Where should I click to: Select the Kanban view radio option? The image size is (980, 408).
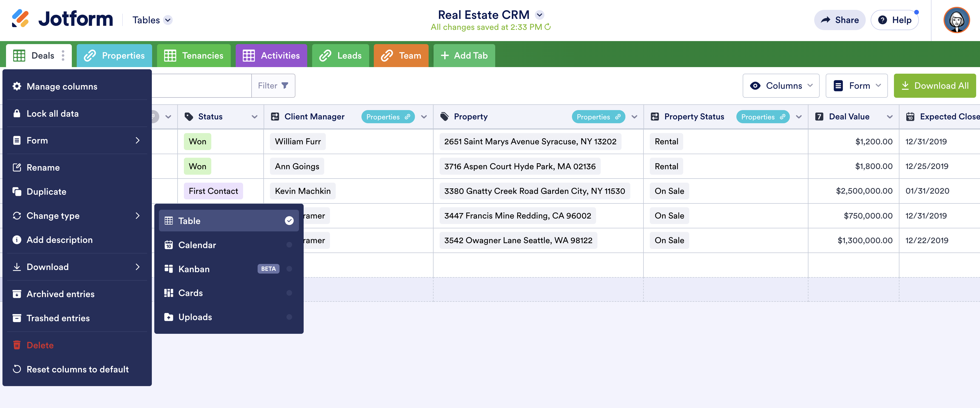point(289,269)
